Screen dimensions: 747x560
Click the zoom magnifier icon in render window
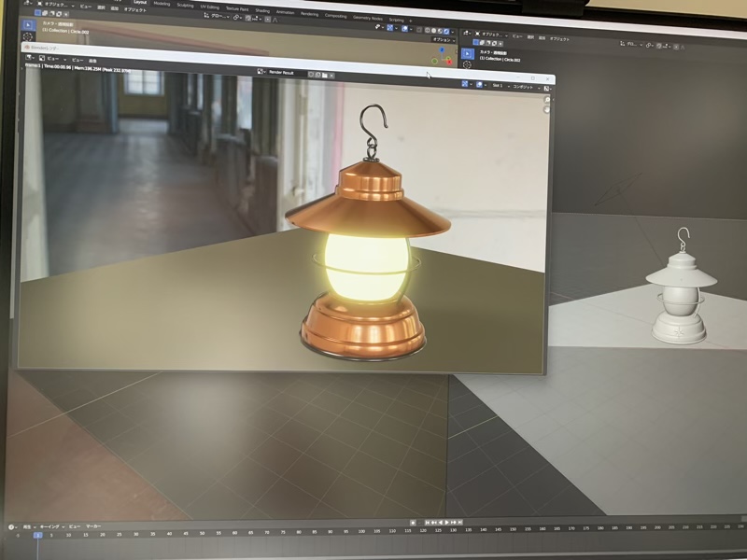click(x=548, y=99)
